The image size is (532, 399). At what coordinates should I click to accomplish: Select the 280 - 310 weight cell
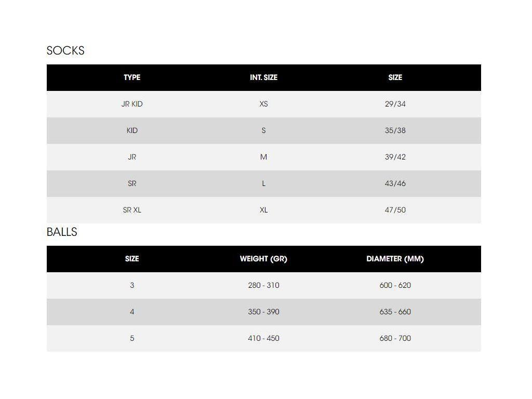[263, 285]
